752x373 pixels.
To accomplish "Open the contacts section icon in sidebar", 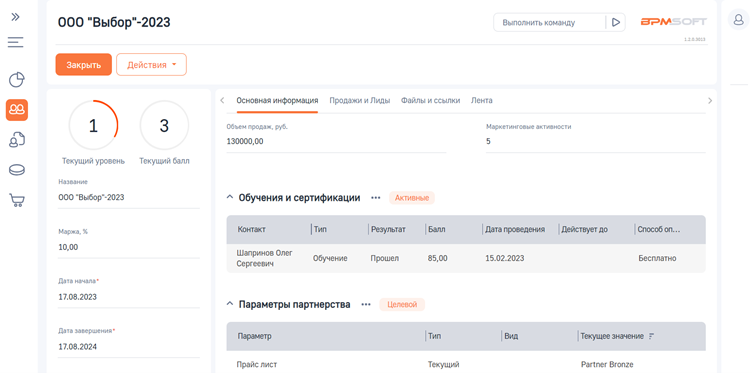I will point(17,140).
